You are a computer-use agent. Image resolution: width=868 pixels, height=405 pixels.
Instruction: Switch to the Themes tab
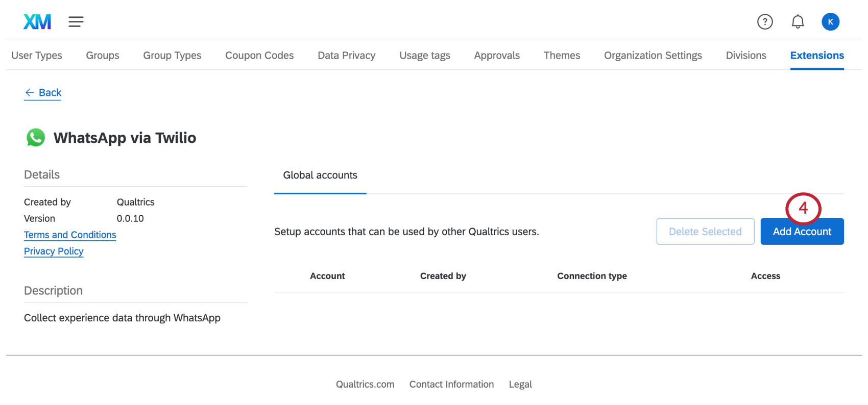click(x=562, y=55)
